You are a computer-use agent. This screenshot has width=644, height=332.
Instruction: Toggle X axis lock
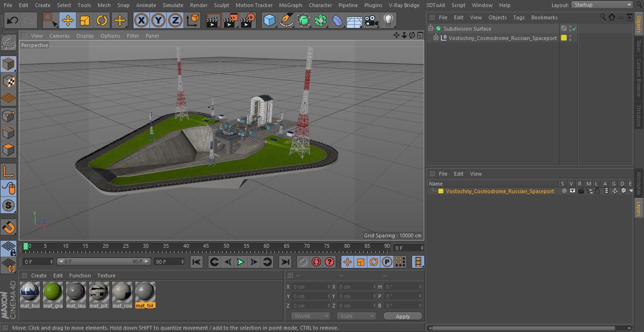(x=141, y=20)
